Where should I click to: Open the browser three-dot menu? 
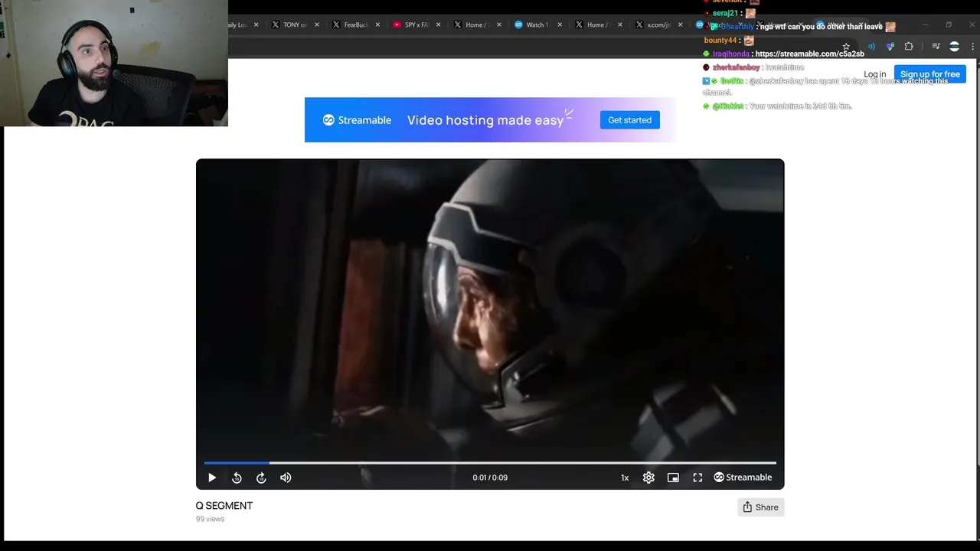pos(972,47)
